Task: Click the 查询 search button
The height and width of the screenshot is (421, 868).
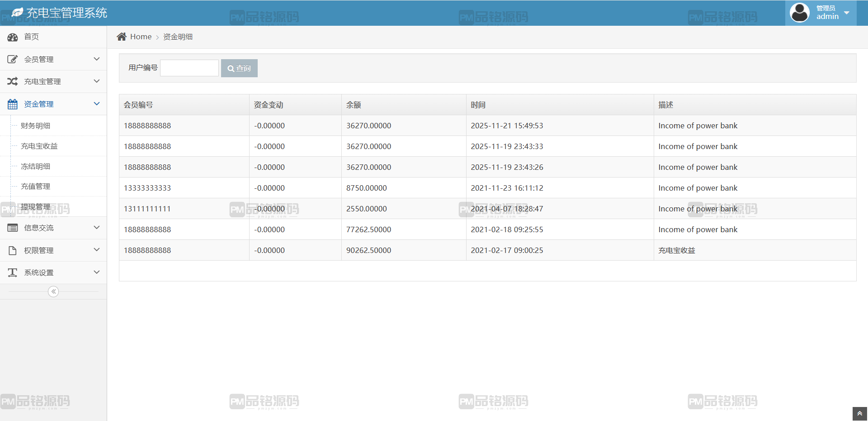Action: [239, 68]
